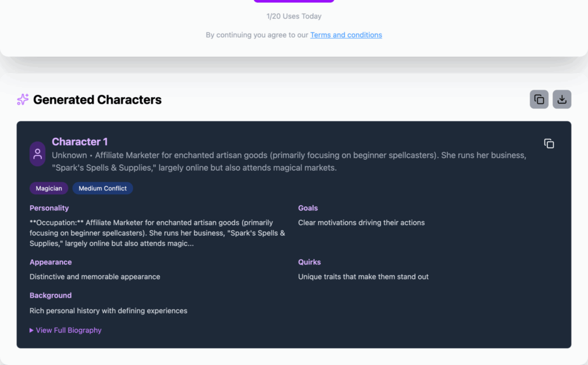Click the "Unique traits that make them stand out" text

363,276
